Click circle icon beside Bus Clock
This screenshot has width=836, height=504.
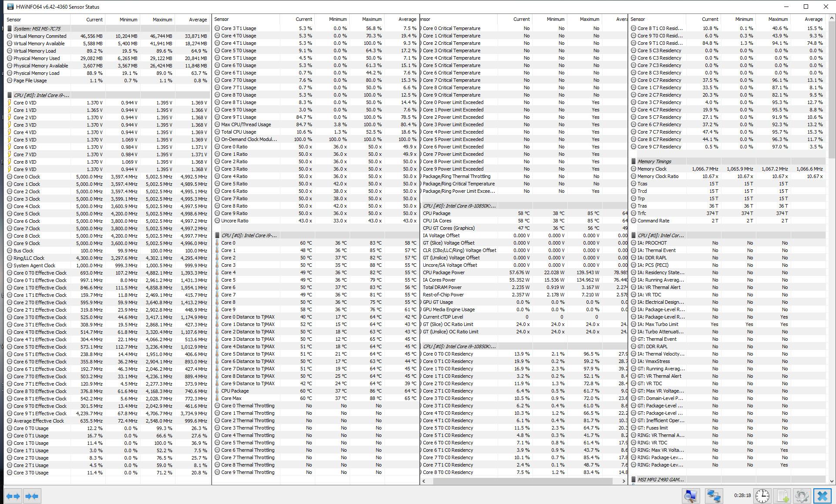point(10,251)
